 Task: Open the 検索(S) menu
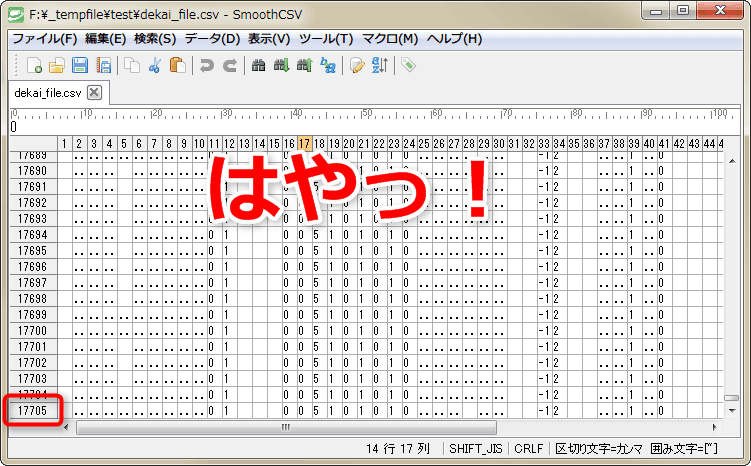[155, 39]
